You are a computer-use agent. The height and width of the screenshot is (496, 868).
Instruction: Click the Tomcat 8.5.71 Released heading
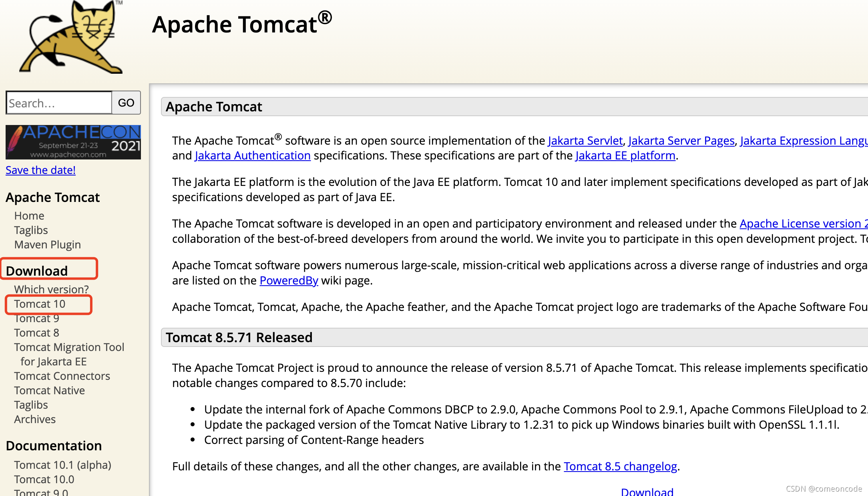point(239,337)
